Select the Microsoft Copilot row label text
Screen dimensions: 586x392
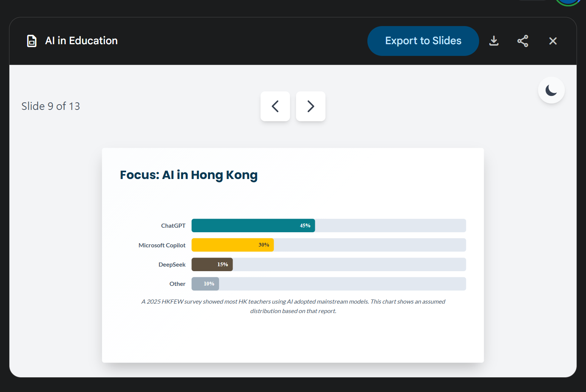pos(162,245)
